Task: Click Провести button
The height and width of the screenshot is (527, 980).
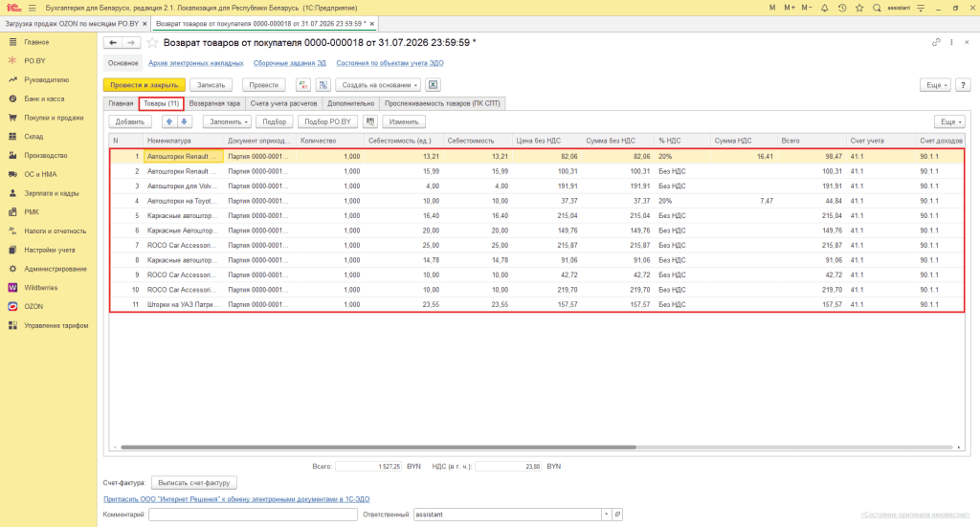Action: [264, 85]
